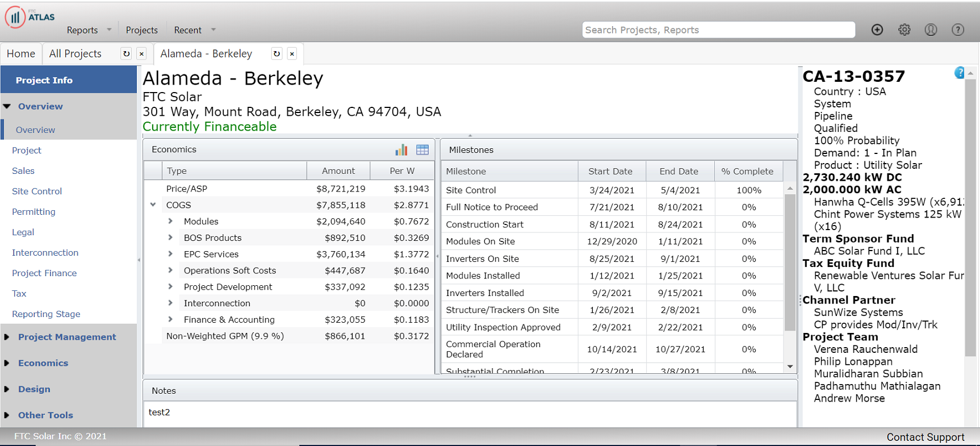Switch Economics to bar chart view
The width and height of the screenshot is (980, 446).
[x=401, y=149]
